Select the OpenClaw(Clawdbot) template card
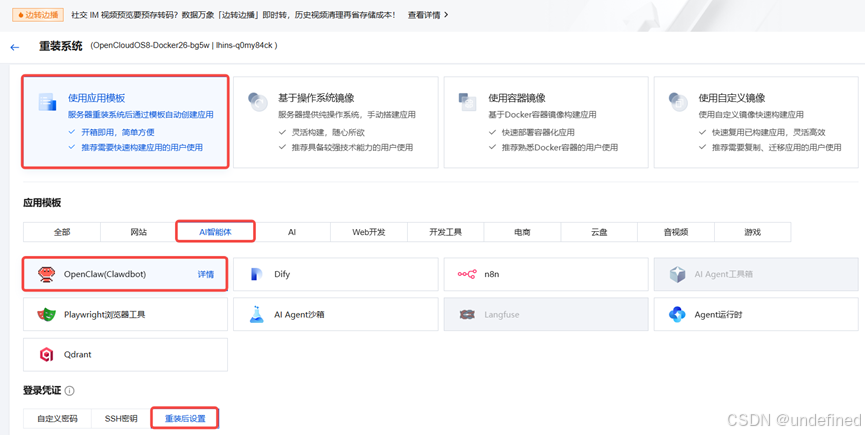Image resolution: width=865 pixels, height=435 pixels. 125,274
